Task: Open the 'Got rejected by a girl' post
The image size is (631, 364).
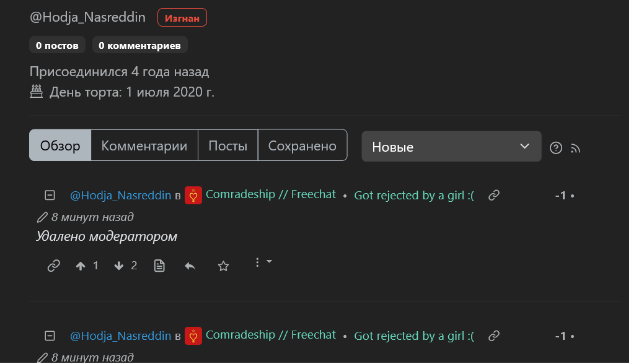Action: tap(414, 196)
